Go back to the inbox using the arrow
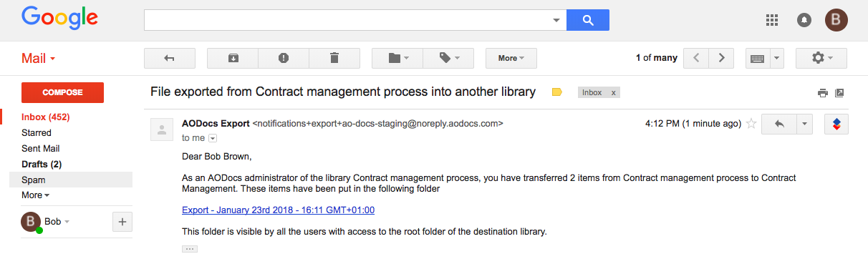The height and width of the screenshot is (259, 868). point(170,58)
